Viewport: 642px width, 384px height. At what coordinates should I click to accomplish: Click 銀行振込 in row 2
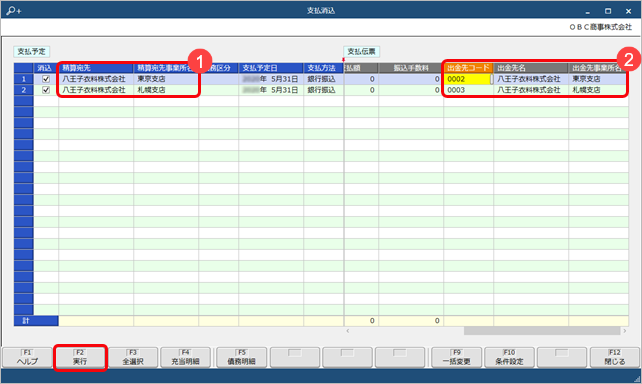tap(323, 90)
